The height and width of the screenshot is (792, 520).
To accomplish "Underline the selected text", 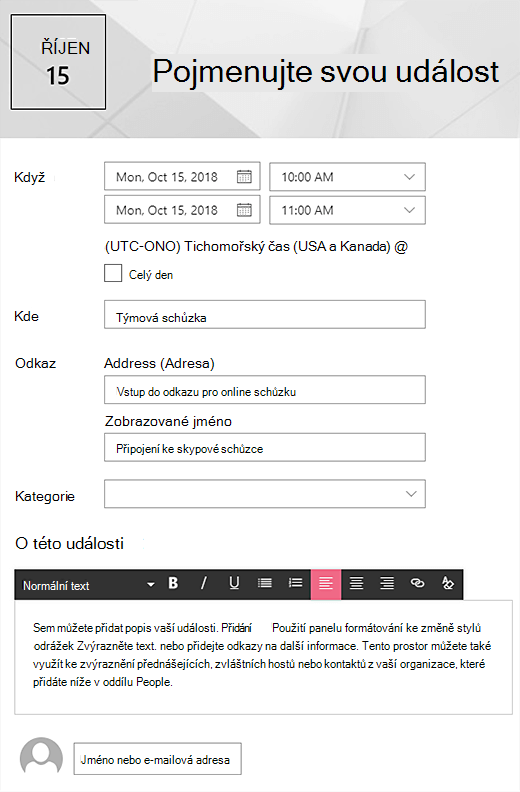I will point(234,583).
